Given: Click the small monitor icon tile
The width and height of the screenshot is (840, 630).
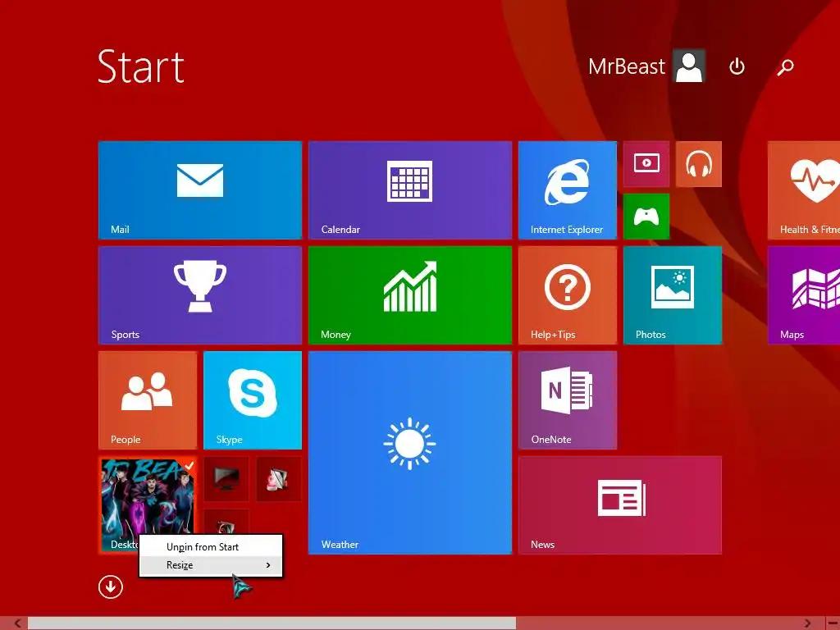Looking at the screenshot, I should pos(226,479).
